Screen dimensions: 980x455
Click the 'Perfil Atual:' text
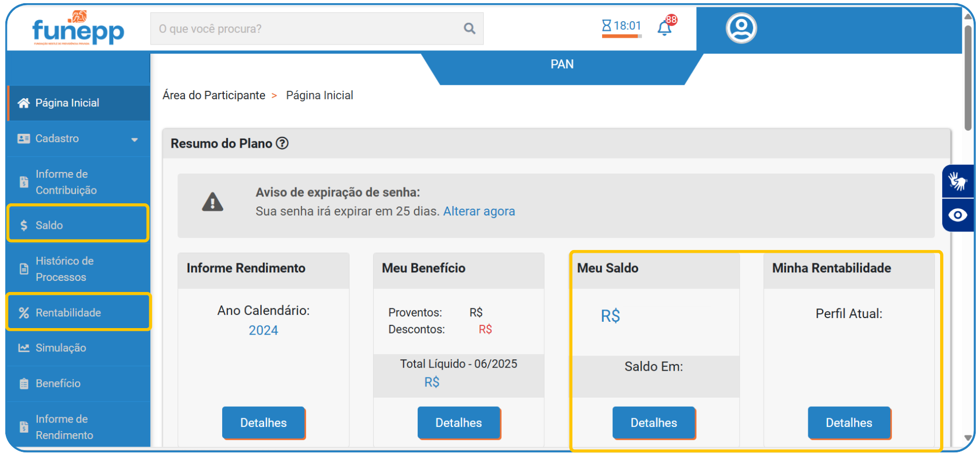click(849, 314)
